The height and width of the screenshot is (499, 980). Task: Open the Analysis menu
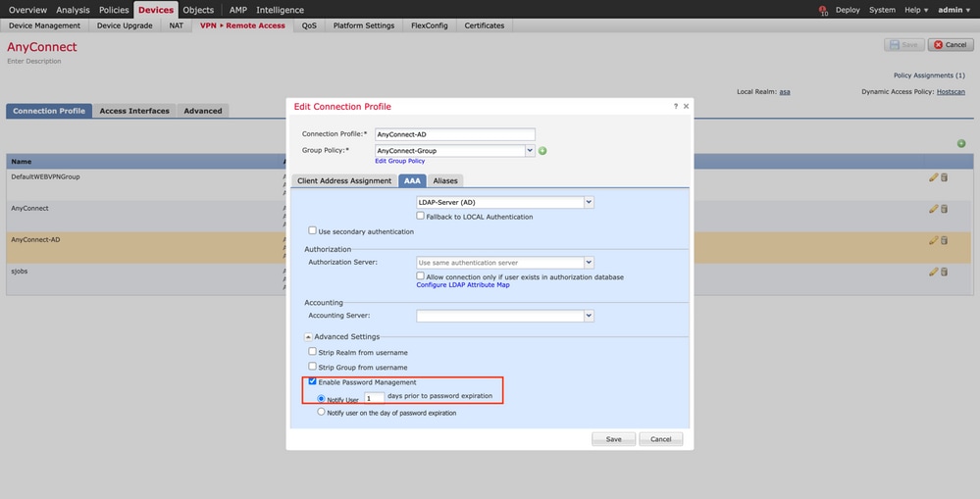pos(74,10)
